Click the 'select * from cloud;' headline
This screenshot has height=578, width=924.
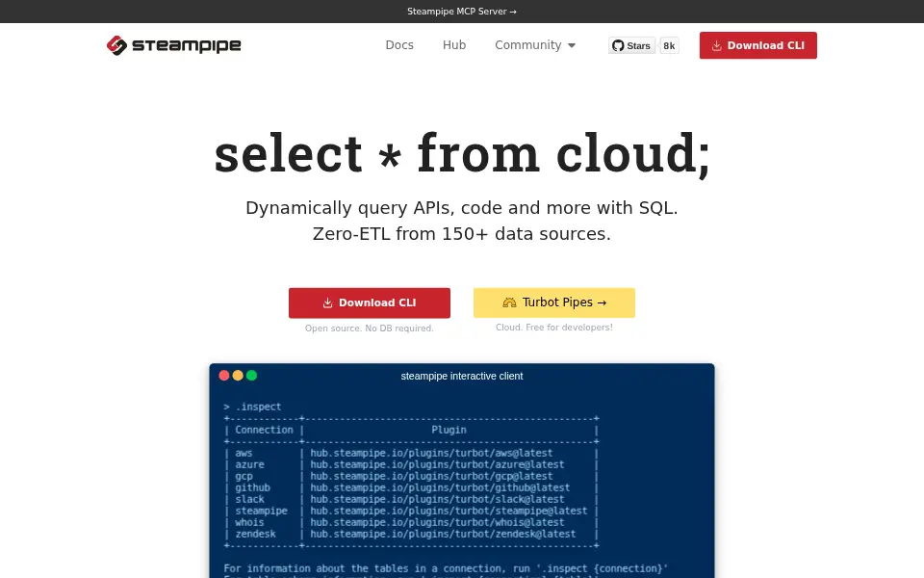coord(462,153)
